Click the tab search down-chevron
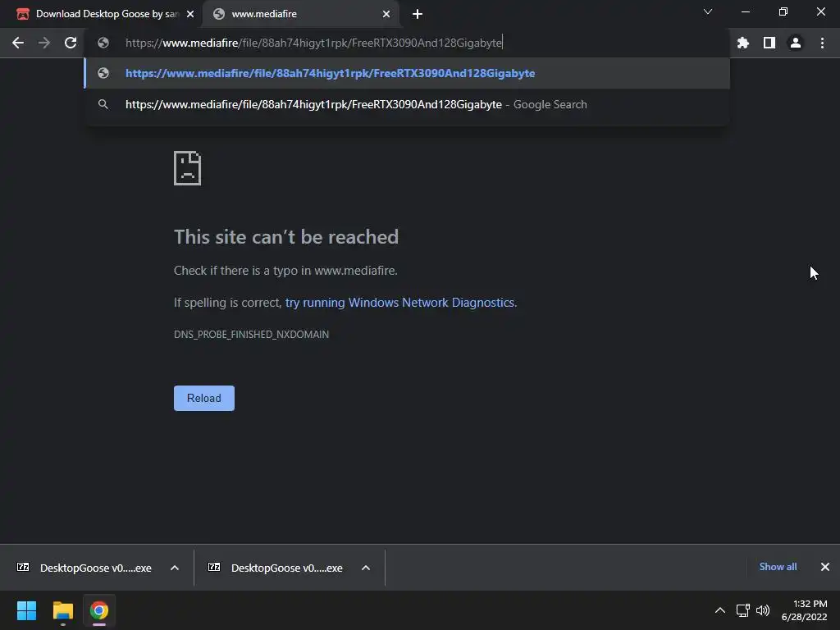 point(708,11)
